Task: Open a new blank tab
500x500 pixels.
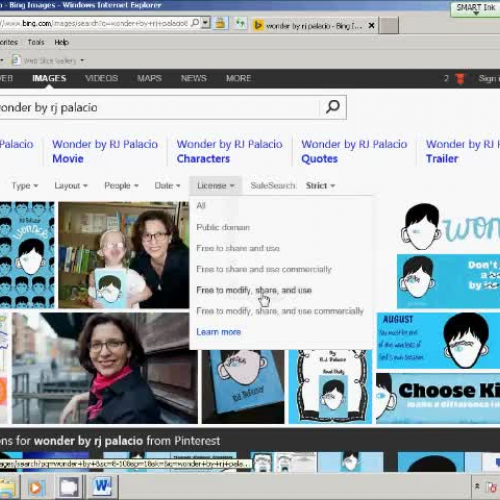Action: pyautogui.click(x=389, y=25)
